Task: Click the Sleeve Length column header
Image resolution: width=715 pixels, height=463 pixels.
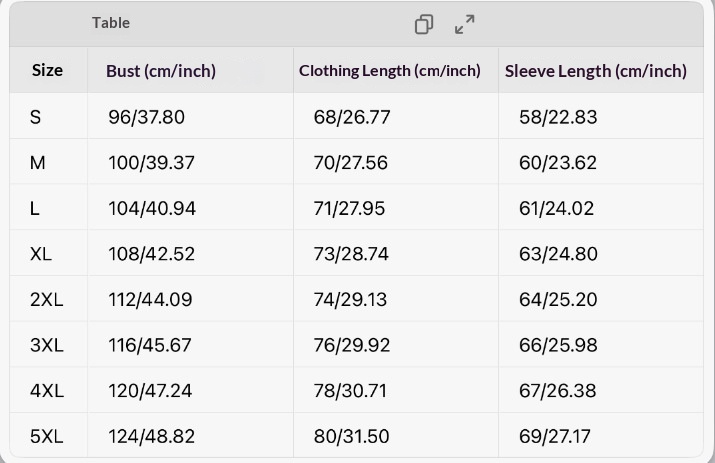Action: click(x=596, y=71)
